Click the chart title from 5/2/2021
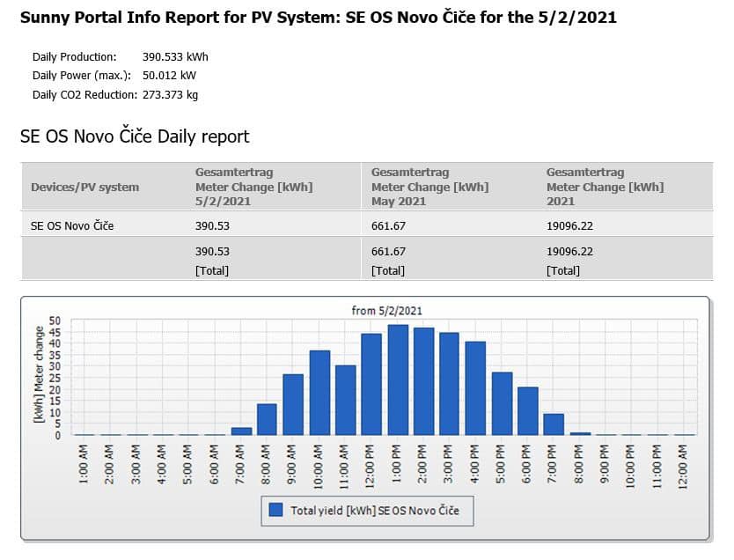The height and width of the screenshot is (560, 734). 386,311
